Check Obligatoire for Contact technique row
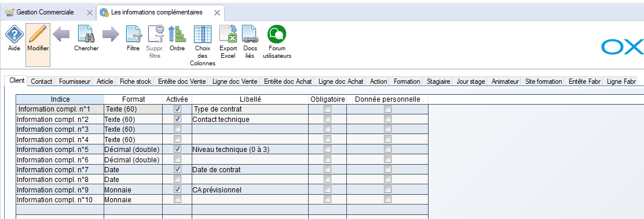Viewport: 644px width, 219px height. pos(327,119)
